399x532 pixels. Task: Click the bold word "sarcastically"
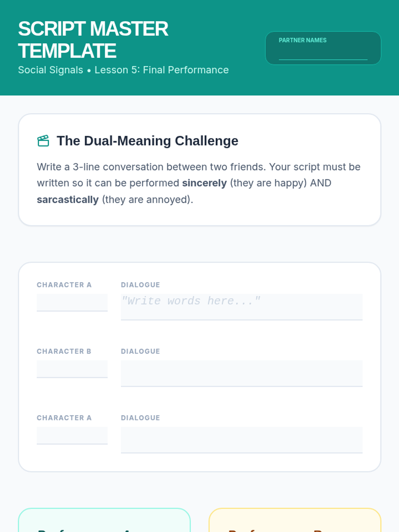pos(67,200)
